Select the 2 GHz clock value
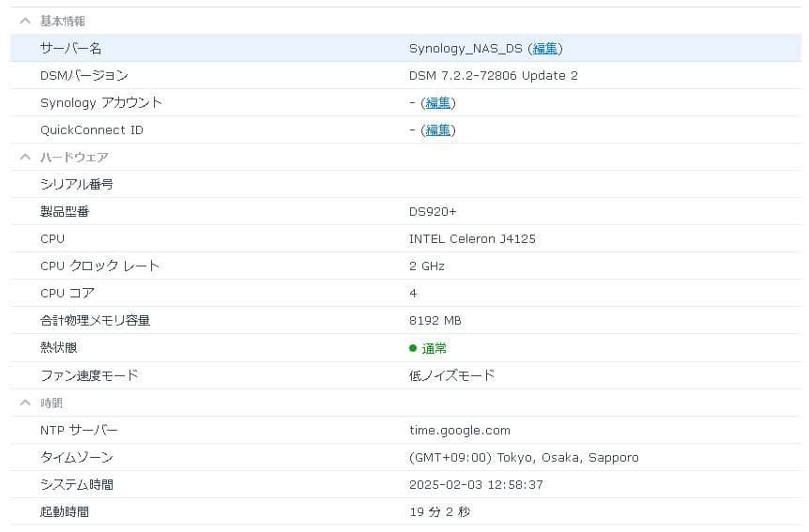 [427, 266]
